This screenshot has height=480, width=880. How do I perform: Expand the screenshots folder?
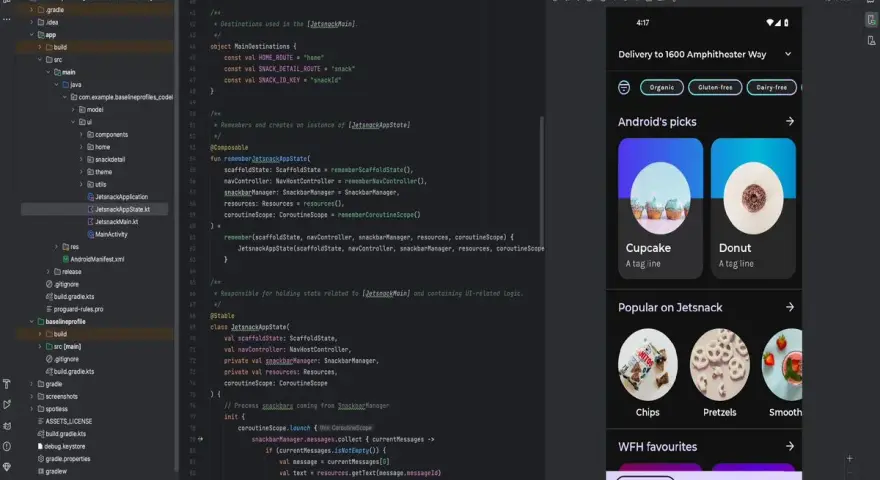(x=32, y=396)
